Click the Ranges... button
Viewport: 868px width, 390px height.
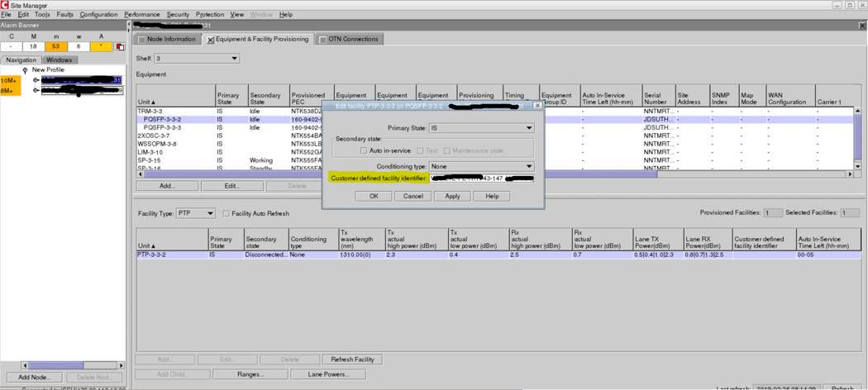(x=250, y=374)
